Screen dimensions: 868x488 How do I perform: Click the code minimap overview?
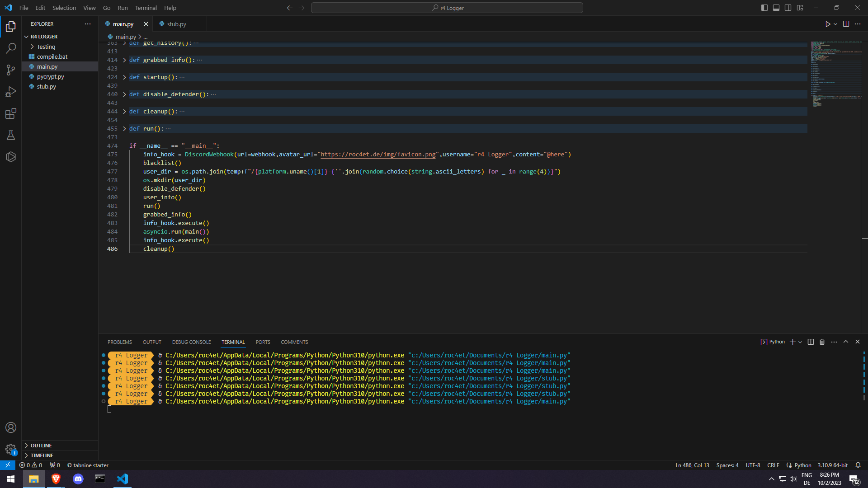pyautogui.click(x=836, y=75)
